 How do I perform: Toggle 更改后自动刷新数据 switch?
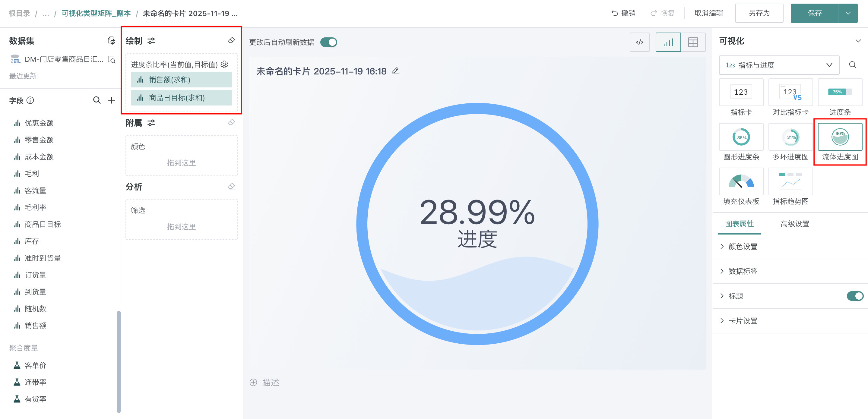point(328,42)
